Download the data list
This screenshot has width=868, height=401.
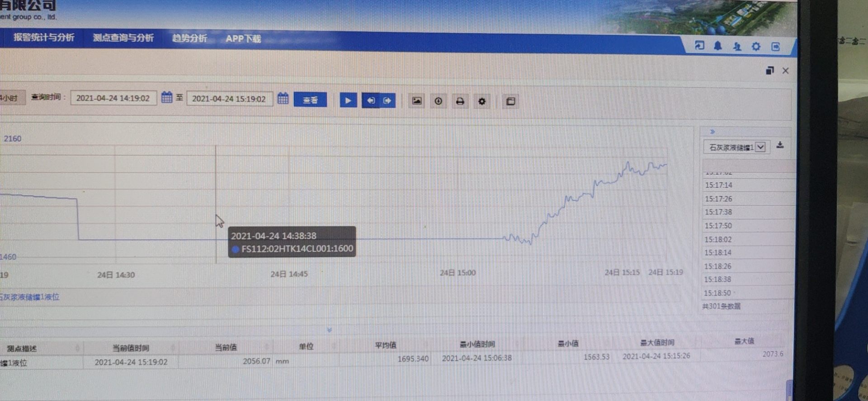(780, 145)
